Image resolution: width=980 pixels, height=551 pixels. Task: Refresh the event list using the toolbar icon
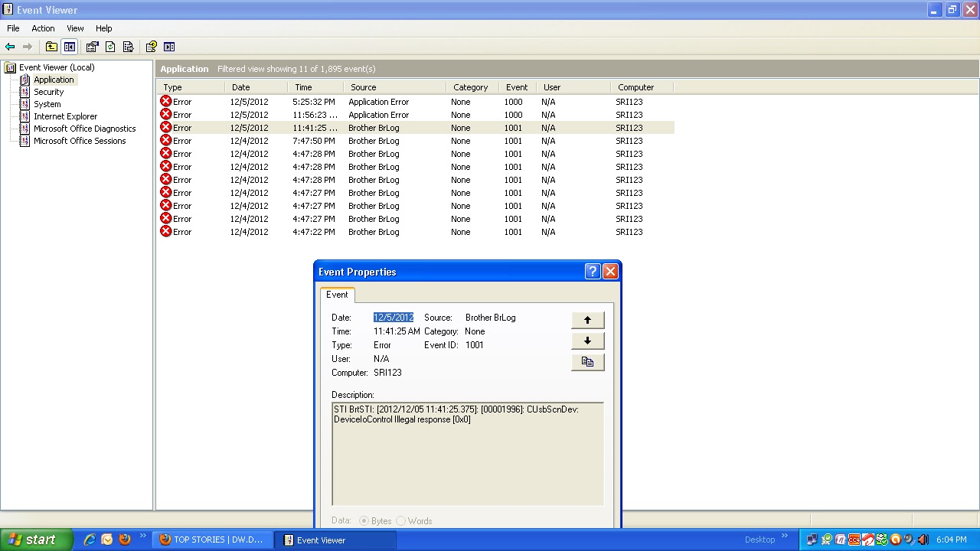coord(111,46)
